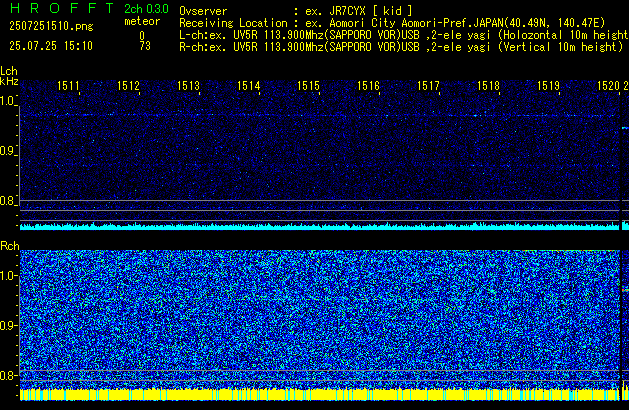629x410 pixels.
Task: Click the Receiving Location line
Action: coord(392,23)
